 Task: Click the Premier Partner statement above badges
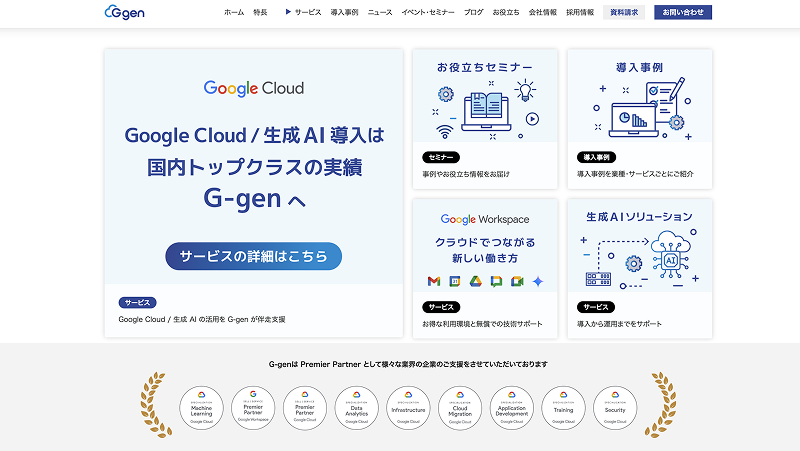coord(408,364)
